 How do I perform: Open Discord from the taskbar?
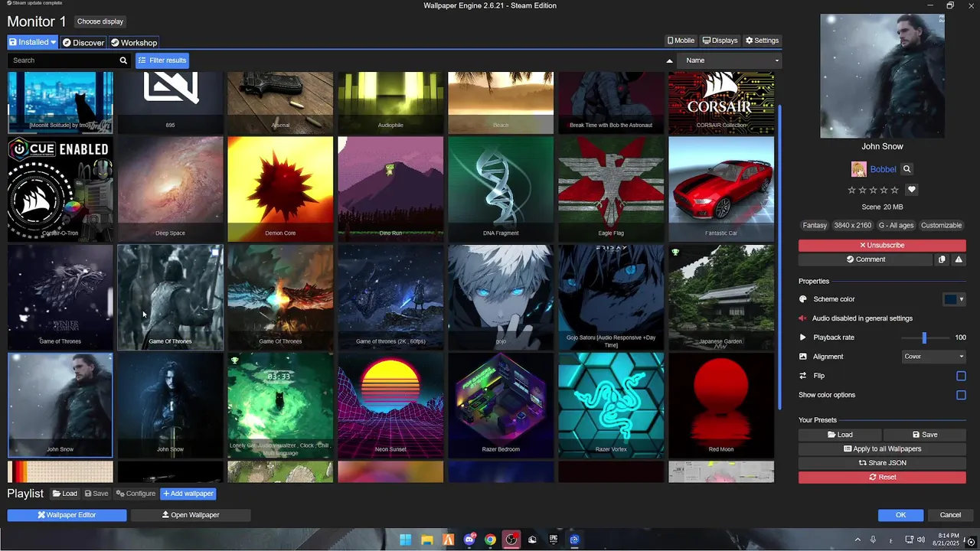(469, 540)
